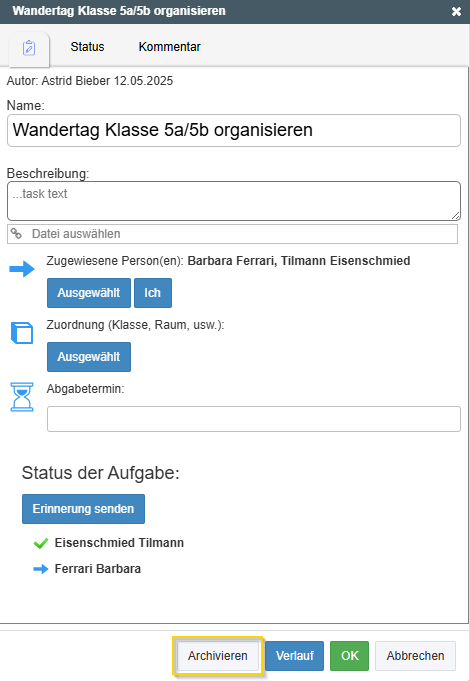Click the blue cube assignment icon
Screen dimensions: 470x681
(x=22, y=333)
